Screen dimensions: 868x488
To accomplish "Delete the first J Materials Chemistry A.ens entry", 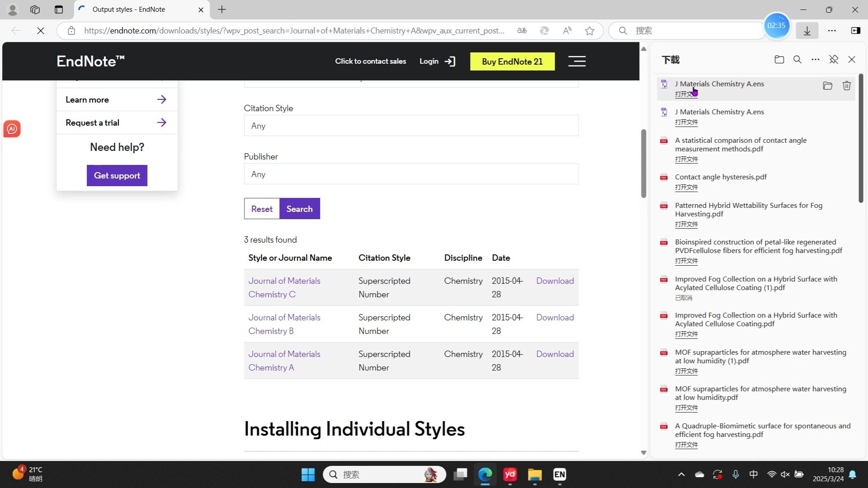I will coord(847,86).
